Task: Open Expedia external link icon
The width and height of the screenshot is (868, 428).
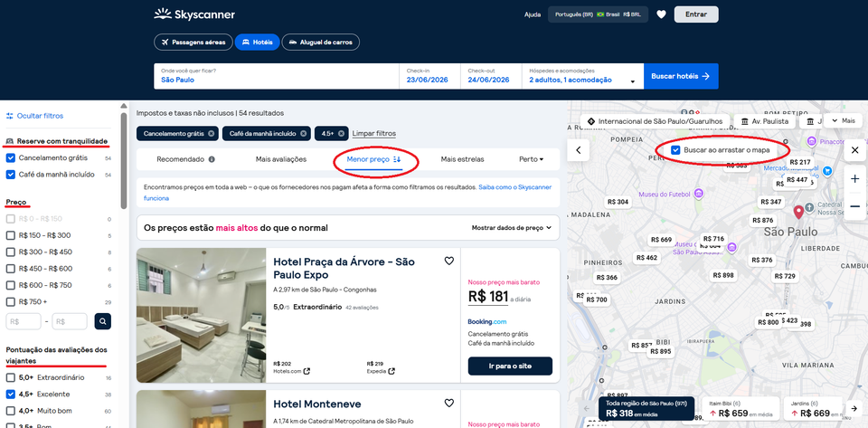Action: [392, 371]
